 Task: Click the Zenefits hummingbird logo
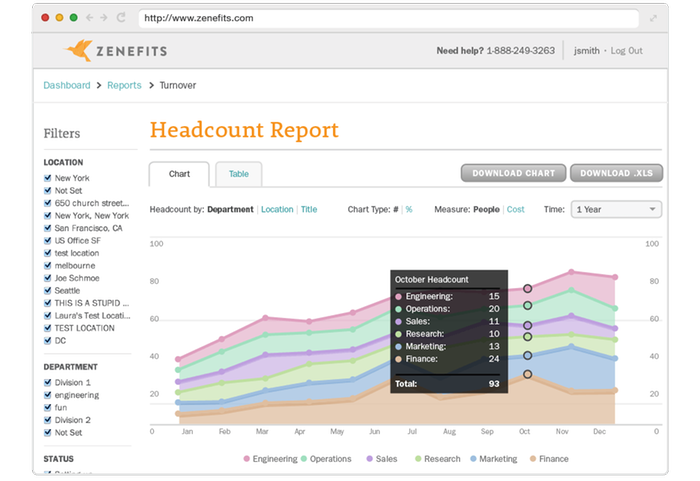click(x=78, y=51)
